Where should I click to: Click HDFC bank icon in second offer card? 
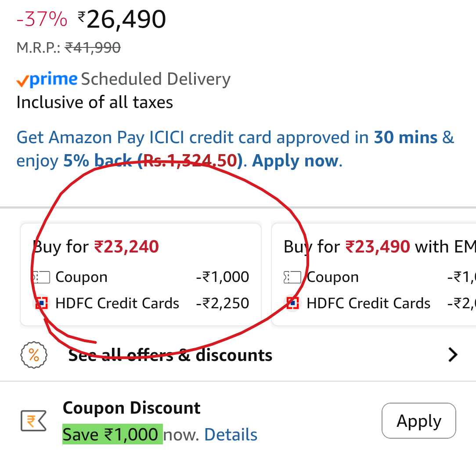point(292,303)
